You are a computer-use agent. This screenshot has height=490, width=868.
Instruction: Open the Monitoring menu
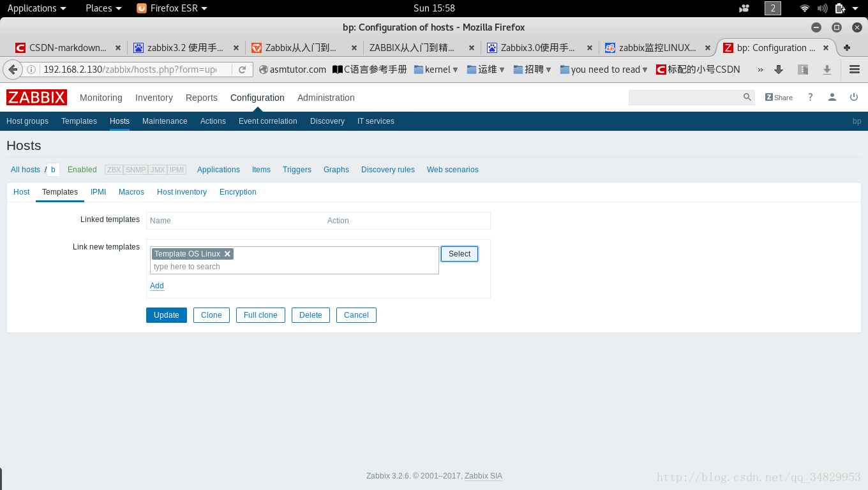click(101, 98)
